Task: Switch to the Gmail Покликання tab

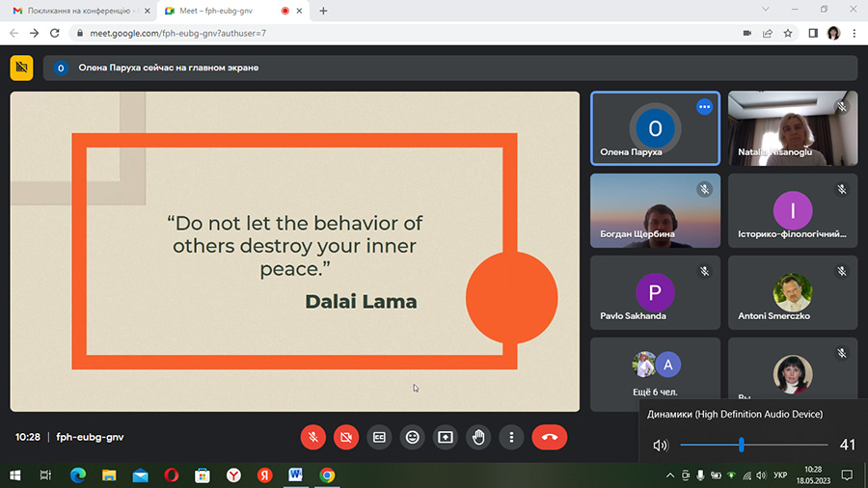Action: pos(79,11)
